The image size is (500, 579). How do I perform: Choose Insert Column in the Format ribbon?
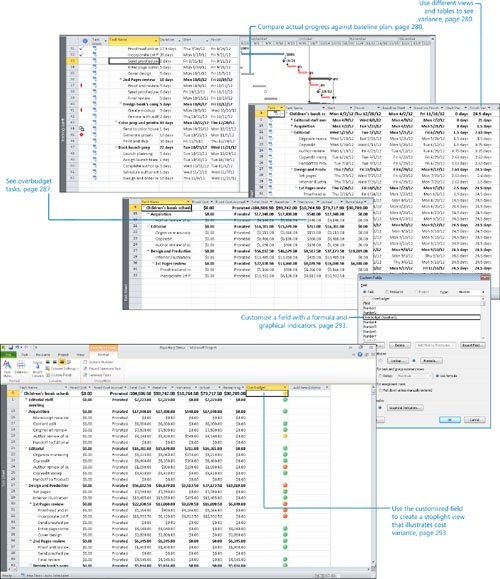[x=38, y=369]
